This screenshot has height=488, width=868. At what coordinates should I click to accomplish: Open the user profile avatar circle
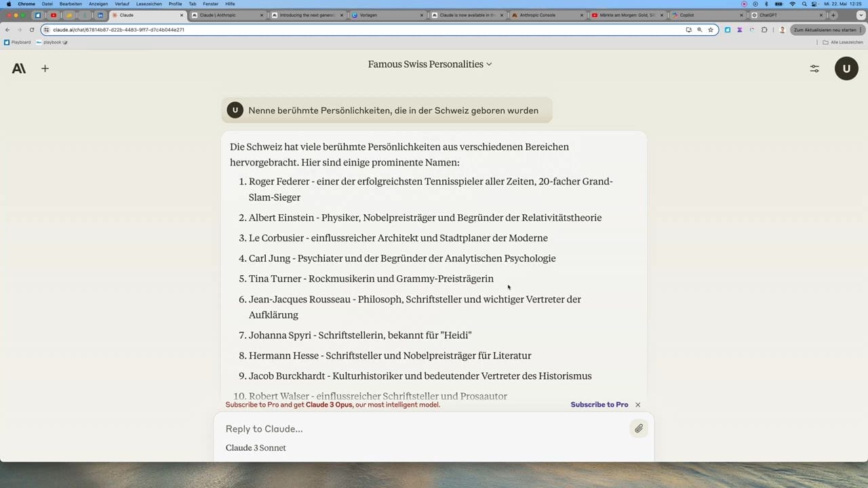pos(846,68)
